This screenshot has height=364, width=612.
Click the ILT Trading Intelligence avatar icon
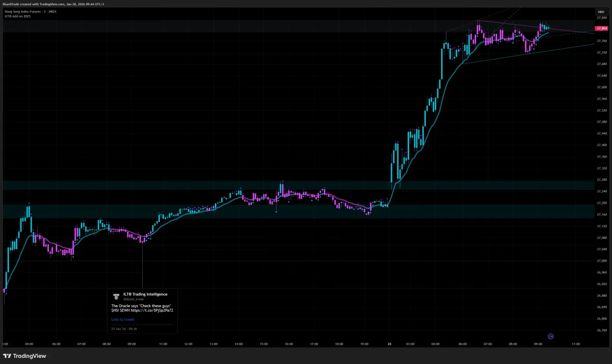click(116, 297)
